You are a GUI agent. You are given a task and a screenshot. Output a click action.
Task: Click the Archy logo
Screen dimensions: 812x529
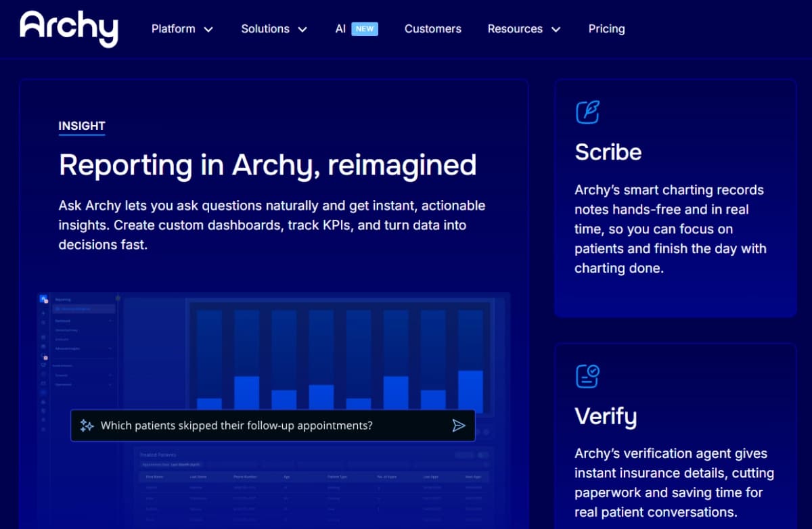(68, 28)
